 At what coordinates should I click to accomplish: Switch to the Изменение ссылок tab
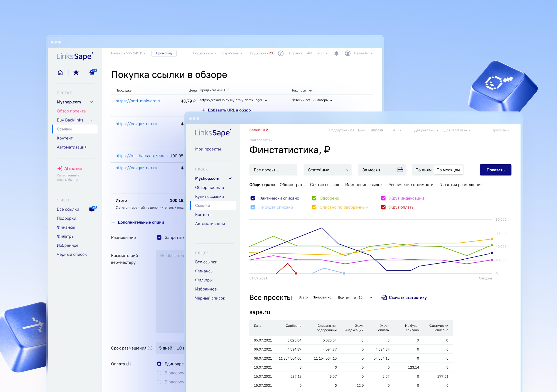(x=364, y=185)
